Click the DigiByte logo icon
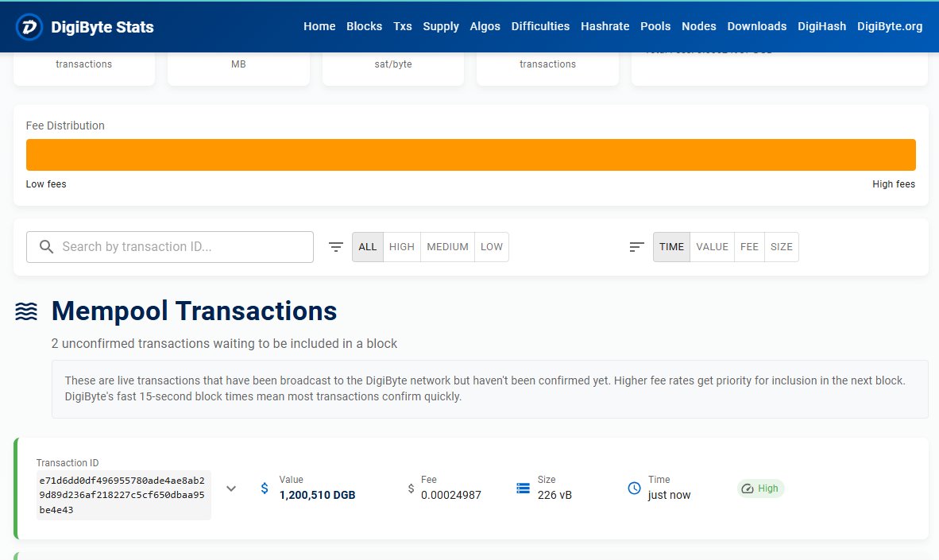 click(29, 27)
